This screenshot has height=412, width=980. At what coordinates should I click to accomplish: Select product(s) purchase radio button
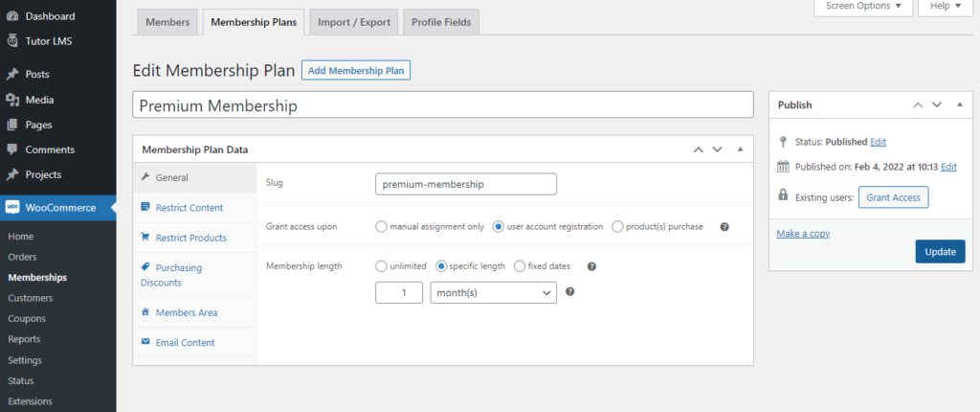(x=617, y=227)
